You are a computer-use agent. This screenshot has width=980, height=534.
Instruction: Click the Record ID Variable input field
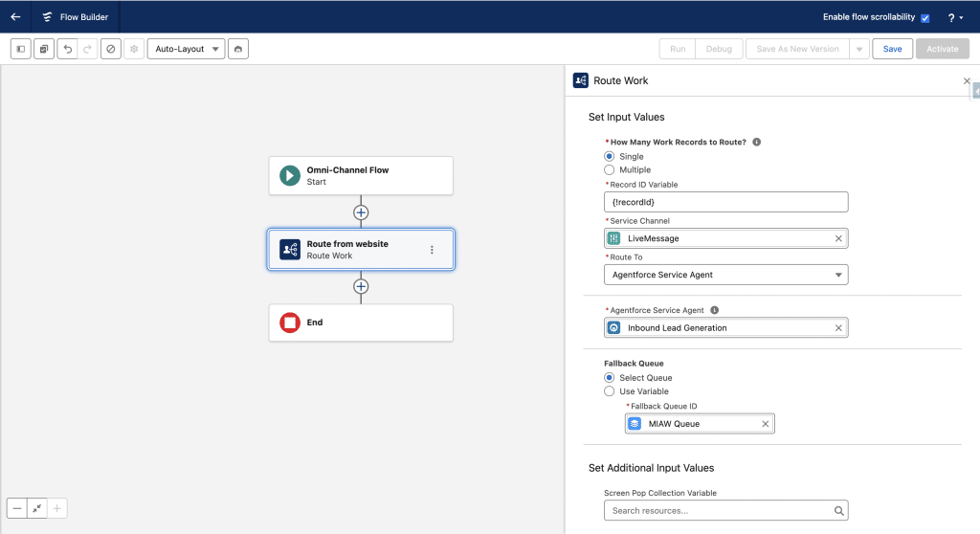[725, 202]
